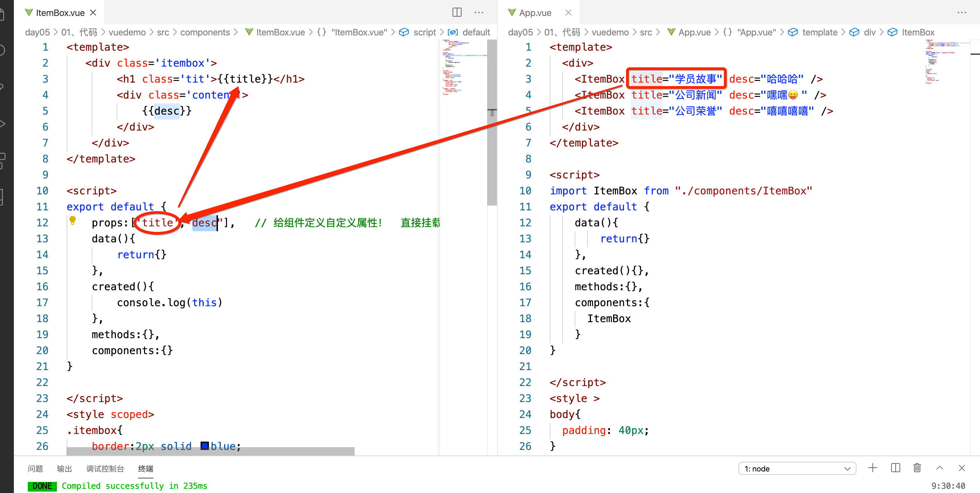Click components breadcrumb in left editor
The width and height of the screenshot is (980, 493).
205,32
